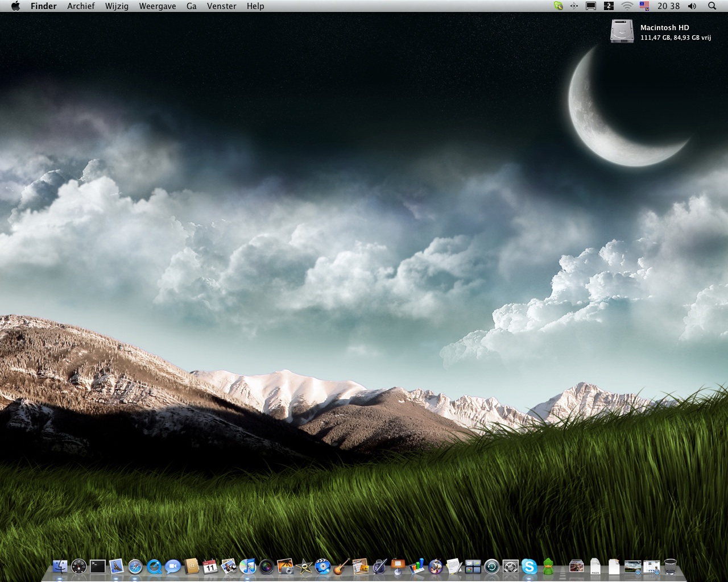Screen dimensions: 728x582
Task: Click the camera lens app icon in Dock
Action: tap(267, 566)
